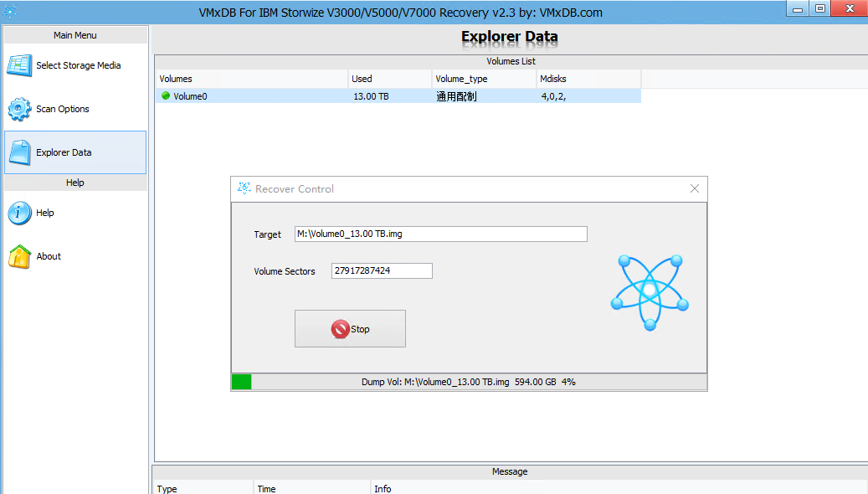Viewport: 868px width, 494px height.
Task: Open the Scan Options menu item
Action: point(75,109)
